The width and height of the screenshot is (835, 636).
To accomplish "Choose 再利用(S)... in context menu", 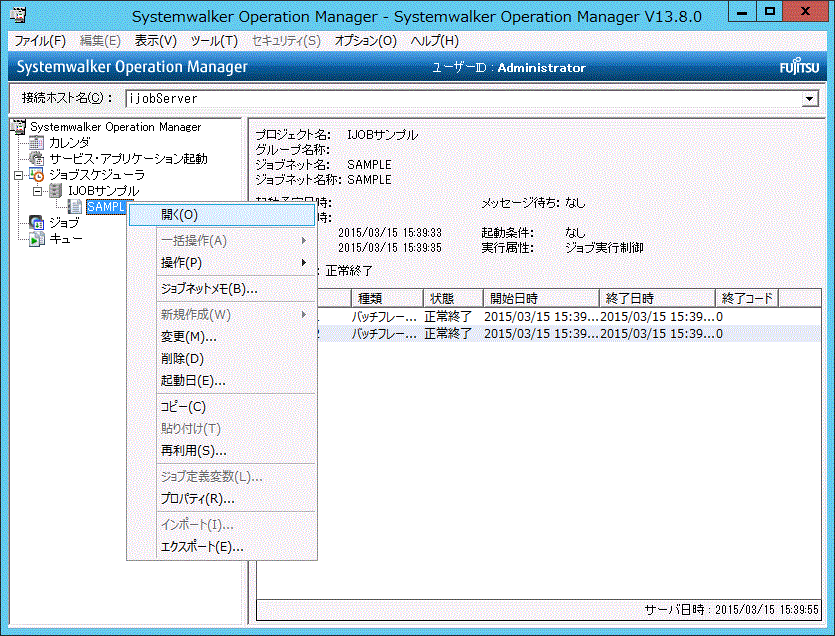I will (222, 451).
